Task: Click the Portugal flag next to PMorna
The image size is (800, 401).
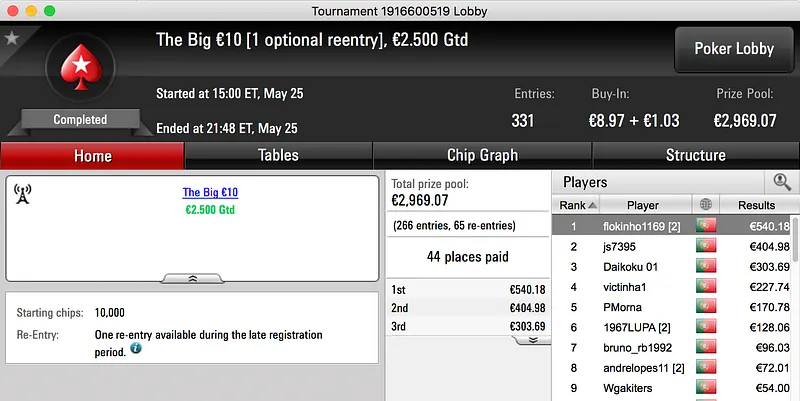Action: 707,307
